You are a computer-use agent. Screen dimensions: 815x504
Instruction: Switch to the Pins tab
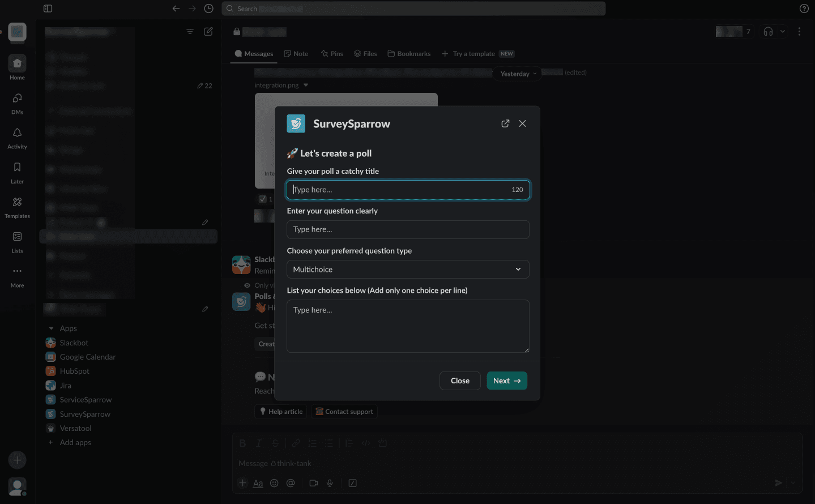tap(332, 54)
